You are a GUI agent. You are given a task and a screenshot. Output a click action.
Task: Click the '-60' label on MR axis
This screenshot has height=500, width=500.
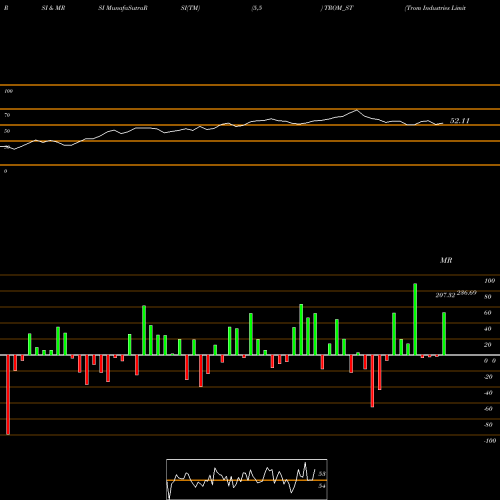pyautogui.click(x=488, y=409)
